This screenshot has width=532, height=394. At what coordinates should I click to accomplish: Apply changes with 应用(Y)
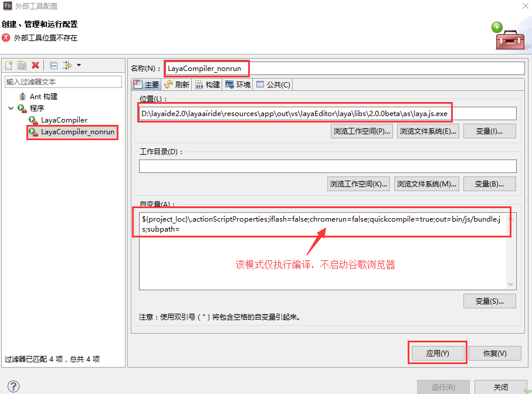(438, 354)
